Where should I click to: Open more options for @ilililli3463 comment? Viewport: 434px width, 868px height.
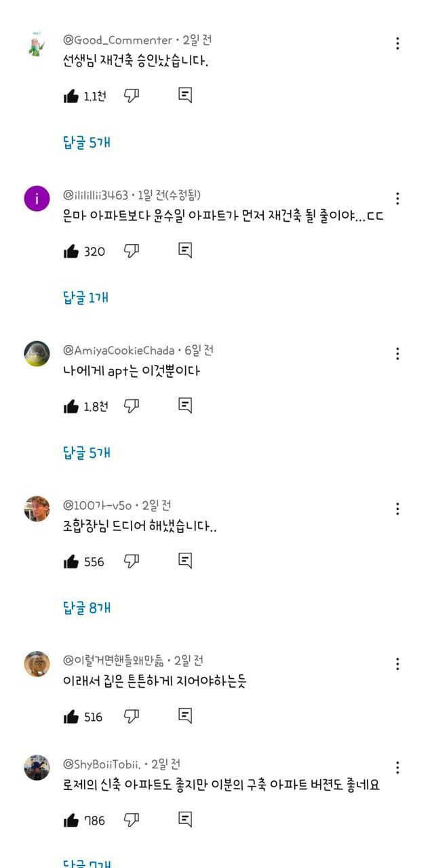tap(397, 199)
